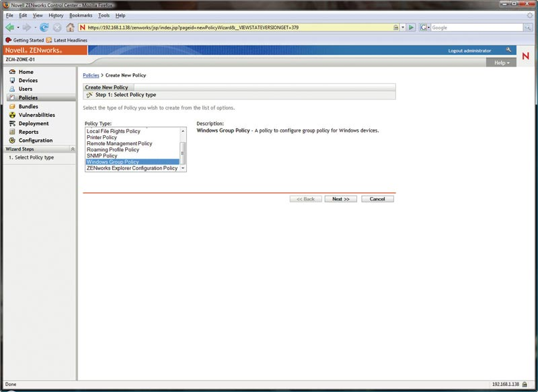The height and width of the screenshot is (392, 538).
Task: Open the Devices section
Action: coord(28,80)
